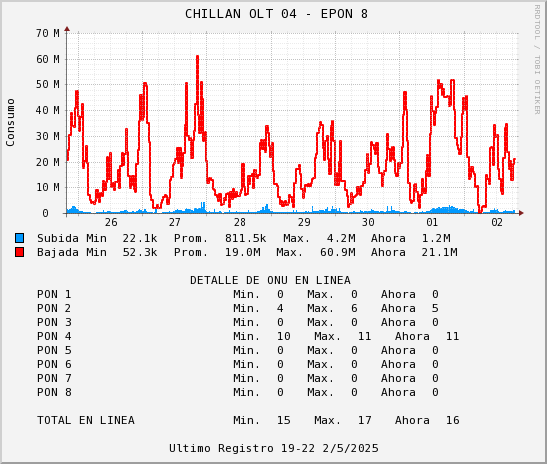Click the chart title CHILLAN OLT 04 - EPON 8
The width and height of the screenshot is (547, 464).
coord(276,14)
